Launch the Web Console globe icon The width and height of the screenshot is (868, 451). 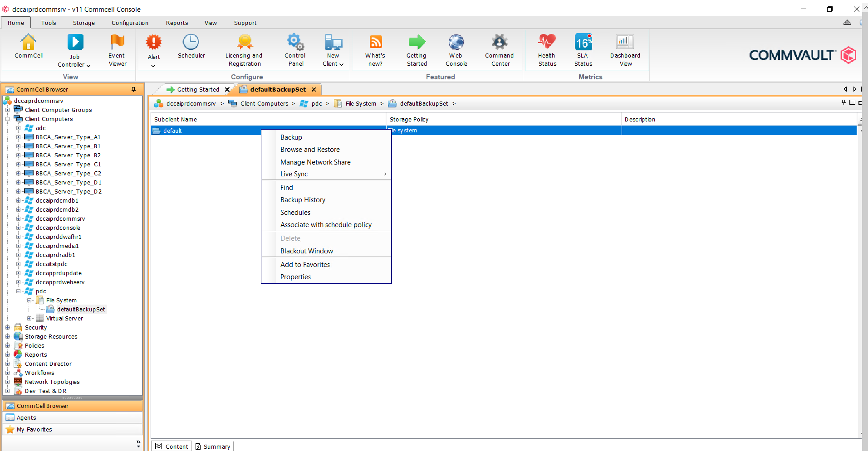click(x=456, y=42)
